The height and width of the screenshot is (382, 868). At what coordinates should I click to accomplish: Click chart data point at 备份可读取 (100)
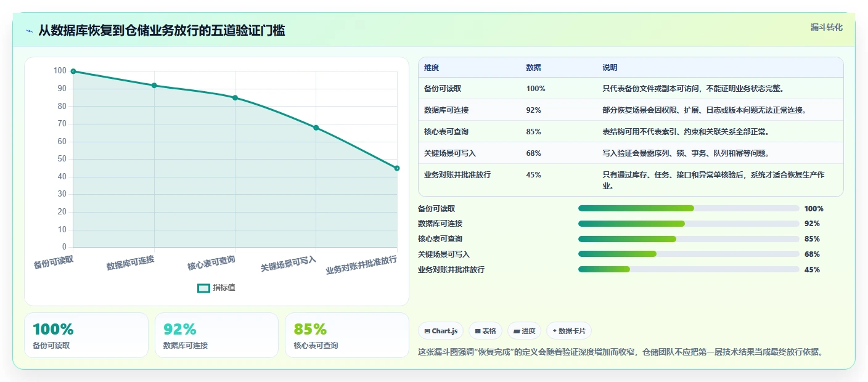(x=73, y=71)
